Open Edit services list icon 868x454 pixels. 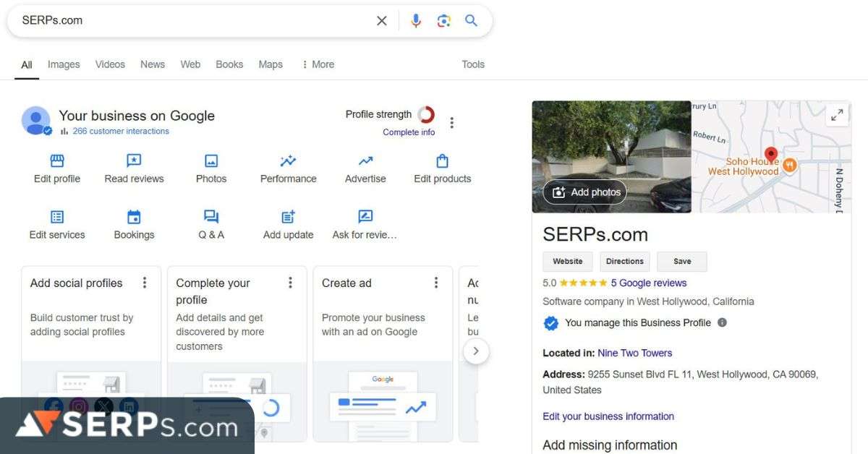coord(57,217)
